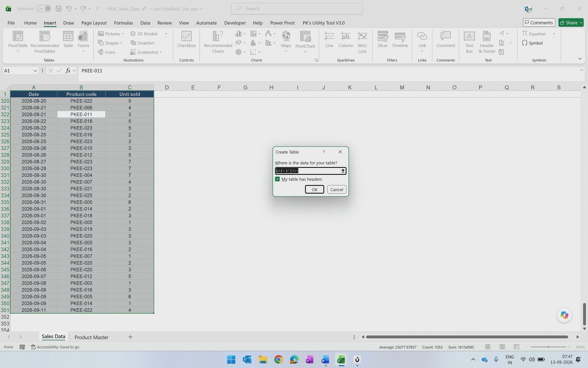Select cell containing PKEE-011 in row 322
Image resolution: width=588 pixels, height=368 pixels.
point(81,114)
